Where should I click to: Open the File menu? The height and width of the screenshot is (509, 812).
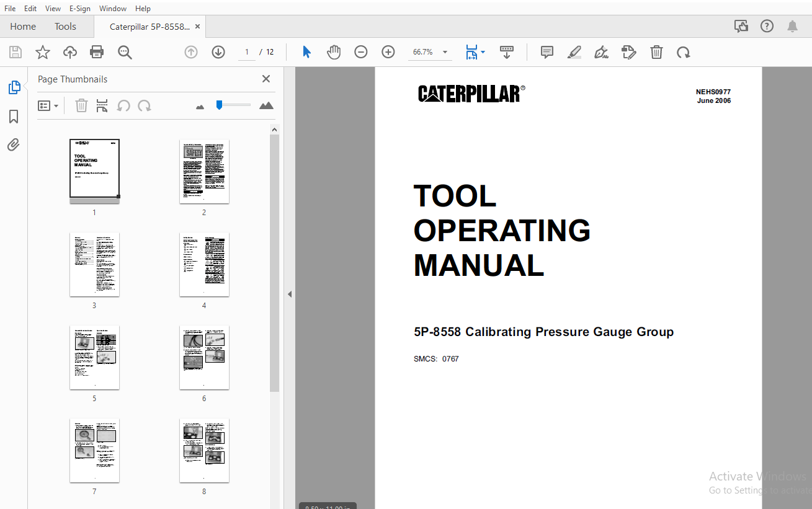(10, 9)
